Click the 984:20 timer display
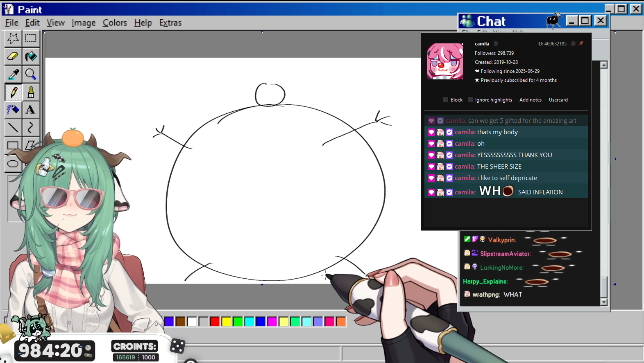This screenshot has height=363, width=644. click(x=55, y=351)
